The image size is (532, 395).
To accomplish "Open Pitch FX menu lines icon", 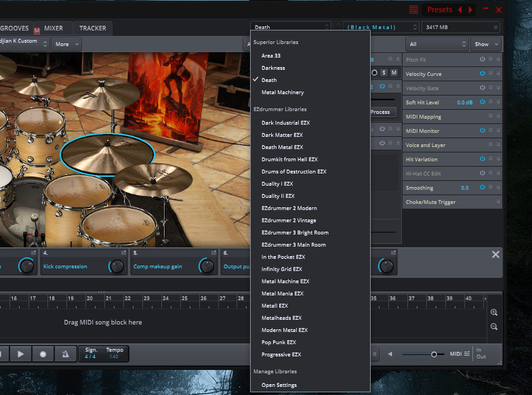I will (x=491, y=59).
